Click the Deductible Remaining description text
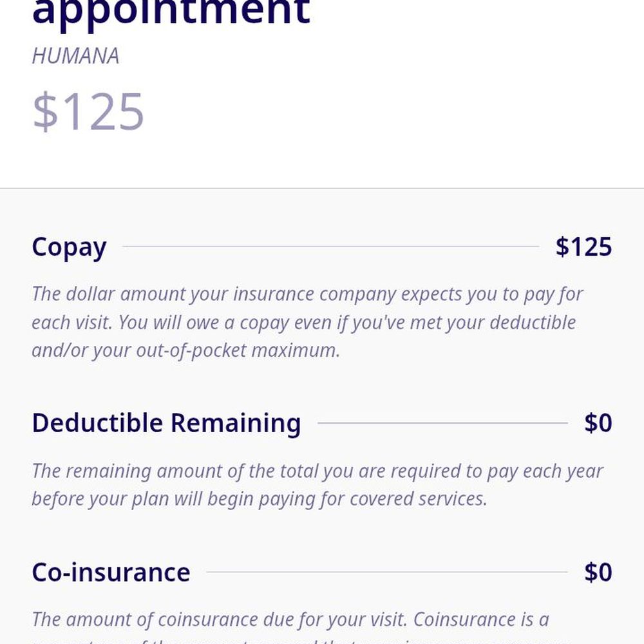Image resolution: width=644 pixels, height=644 pixels. point(317,485)
